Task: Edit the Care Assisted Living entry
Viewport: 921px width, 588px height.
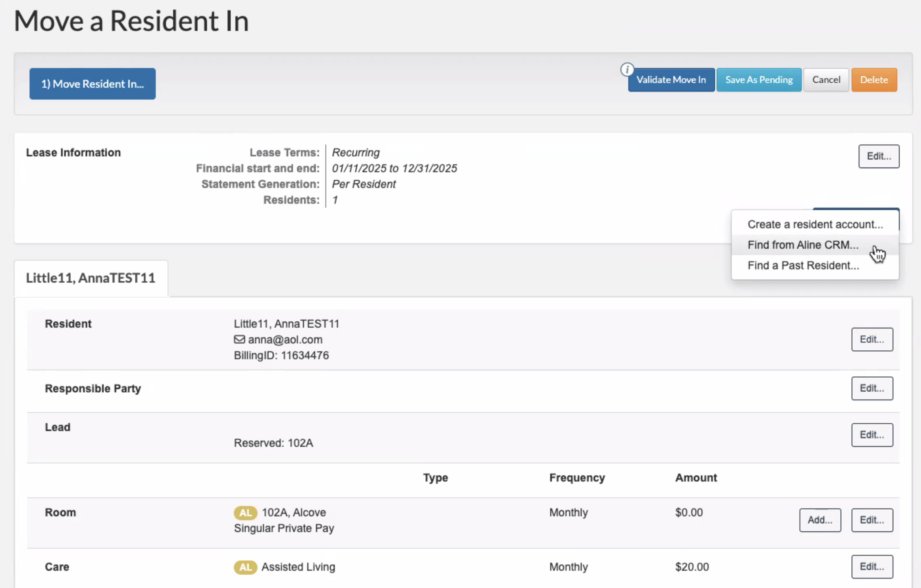Action: coord(872,567)
